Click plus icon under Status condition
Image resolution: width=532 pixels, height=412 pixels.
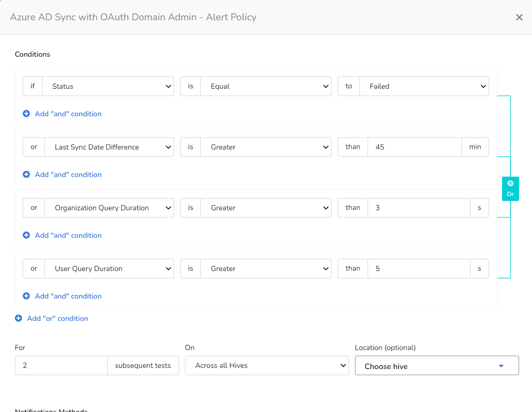(26, 114)
